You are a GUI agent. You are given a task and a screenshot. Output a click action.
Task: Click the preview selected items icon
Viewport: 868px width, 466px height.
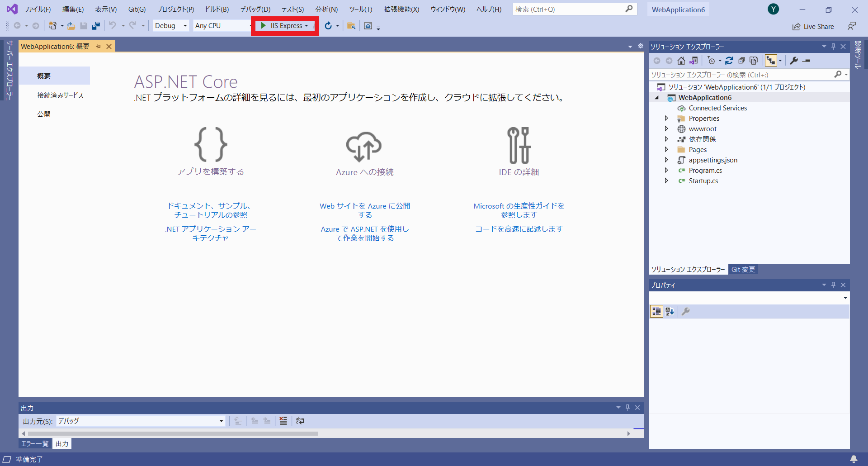807,61
